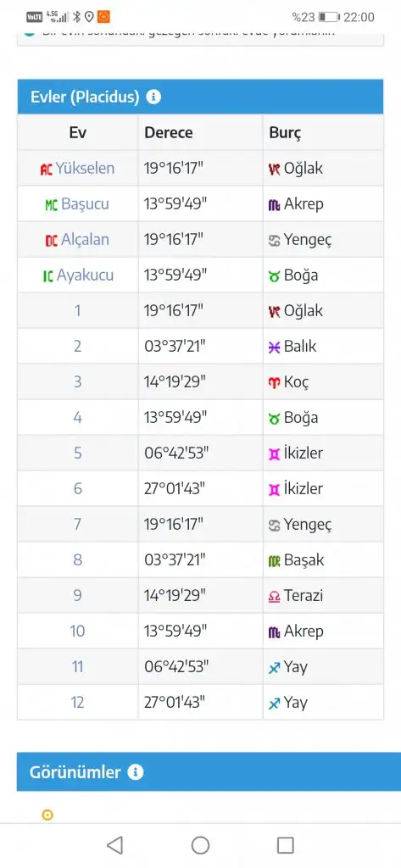The height and width of the screenshot is (868, 401).
Task: Tap the red DC icon next to Alçalan
Action: coord(52,240)
